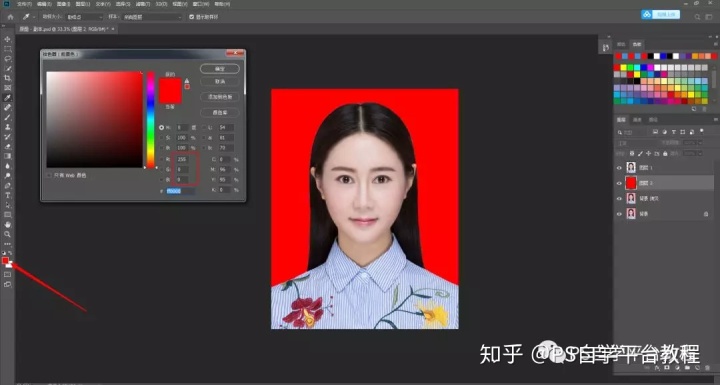The width and height of the screenshot is (720, 385).
Task: Select the Clone Stamp tool
Action: click(x=7, y=127)
